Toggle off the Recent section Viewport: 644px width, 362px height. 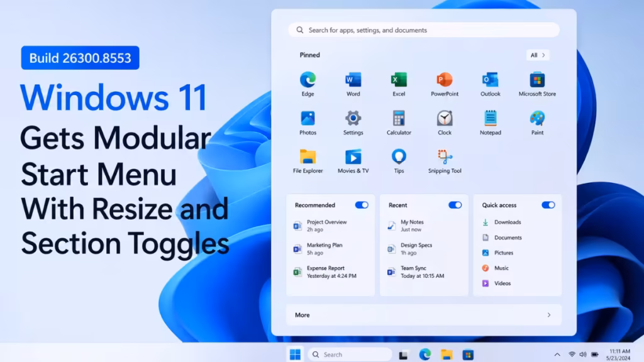455,205
